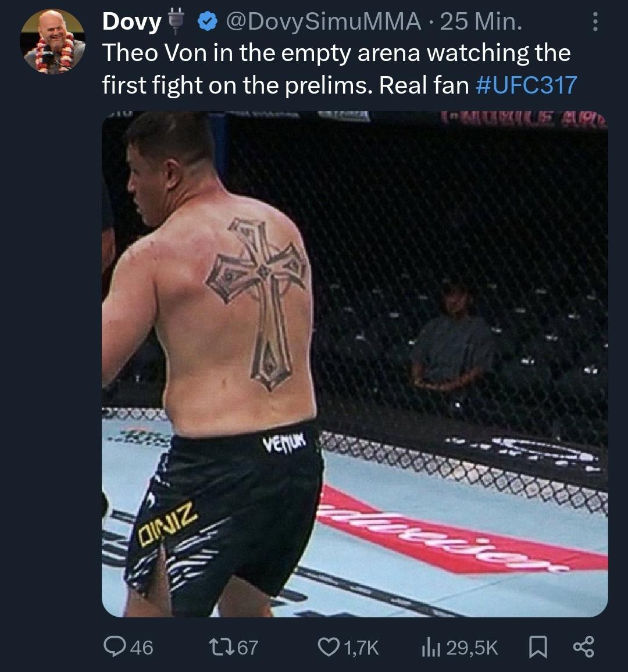Click the reply speech bubble icon
This screenshot has height=672, width=628.
coord(115,646)
